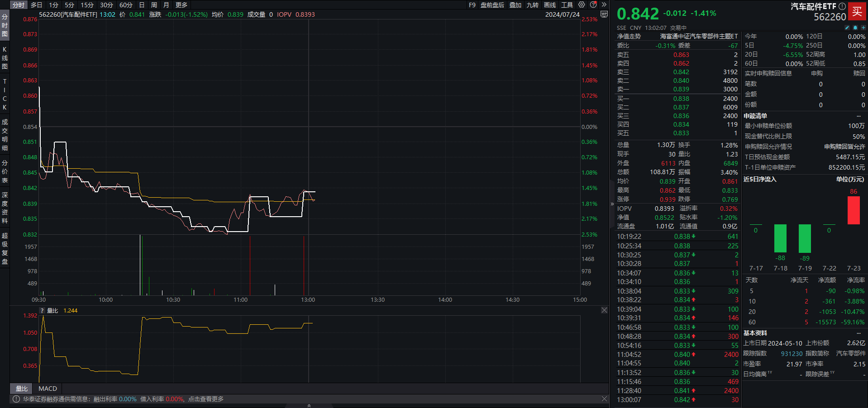The image size is (868, 408).
Task: Open the 更多 time period dropdown
Action: coord(181,5)
